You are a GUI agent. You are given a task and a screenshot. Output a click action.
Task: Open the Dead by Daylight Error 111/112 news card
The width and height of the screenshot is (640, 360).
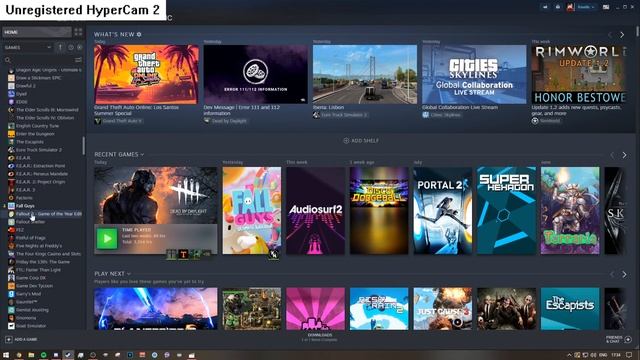(x=256, y=74)
